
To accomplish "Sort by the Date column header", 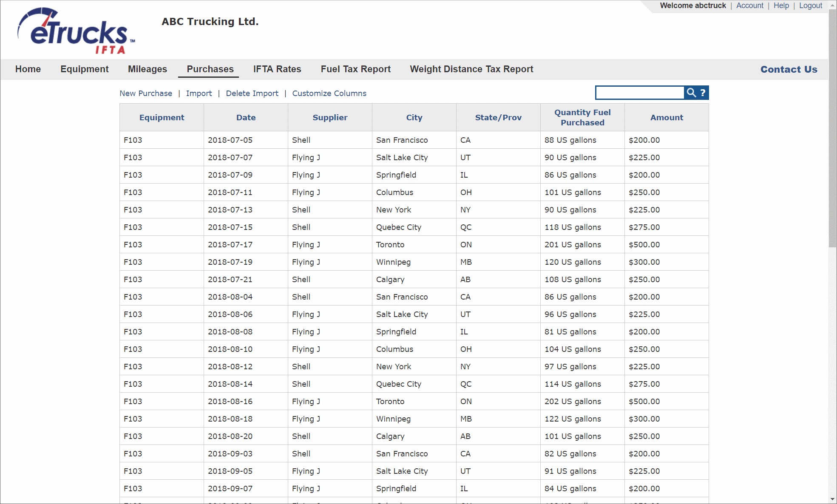I will (x=246, y=118).
